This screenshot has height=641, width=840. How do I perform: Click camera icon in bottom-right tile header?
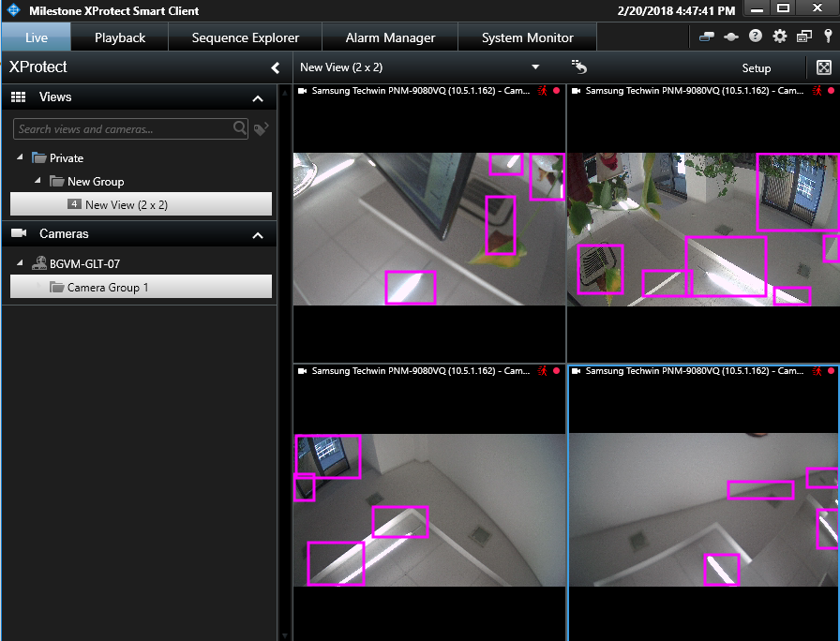pos(576,371)
